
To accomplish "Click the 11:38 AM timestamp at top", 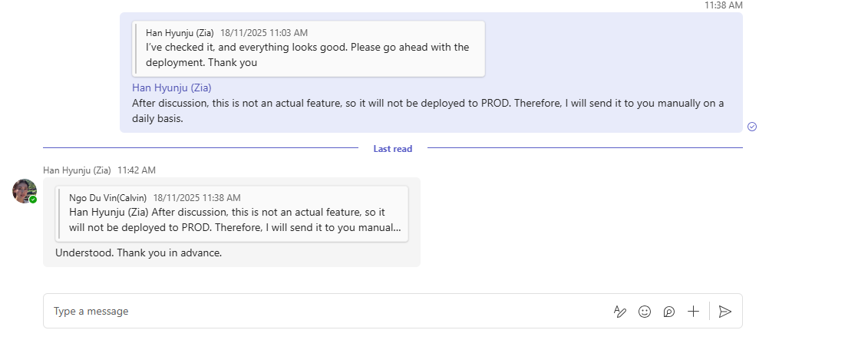I will pyautogui.click(x=723, y=5).
